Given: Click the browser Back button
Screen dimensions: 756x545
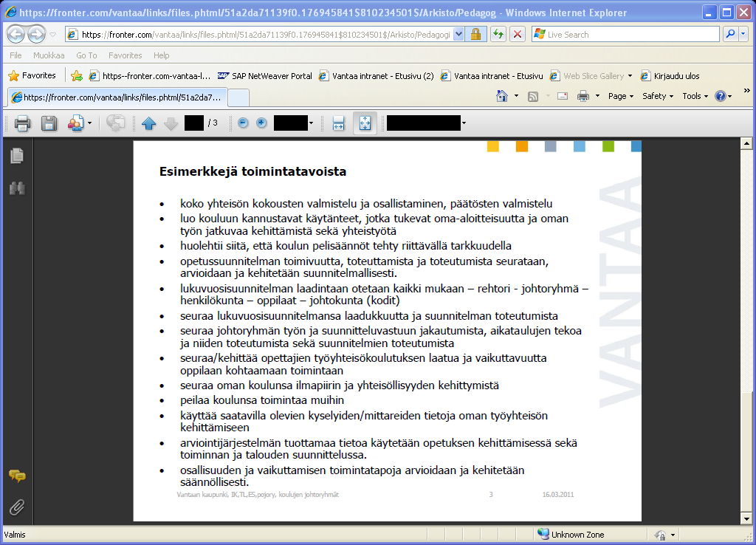Looking at the screenshot, I should point(16,34).
